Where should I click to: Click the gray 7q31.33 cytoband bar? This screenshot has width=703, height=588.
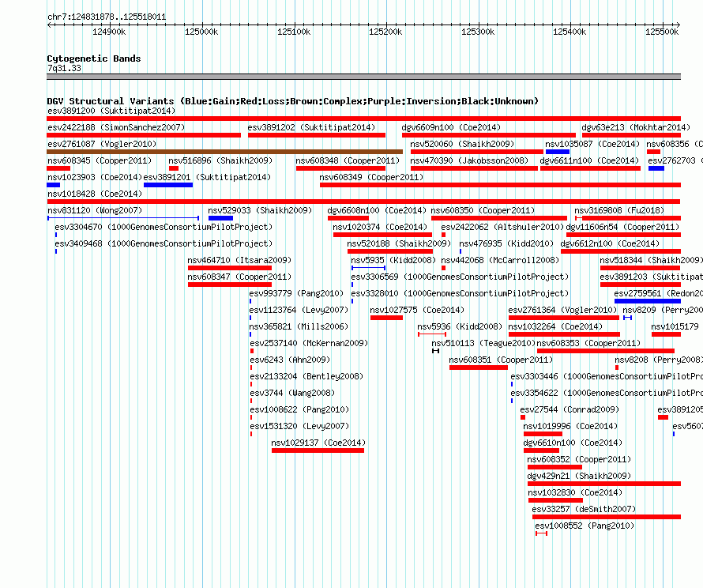(363, 77)
